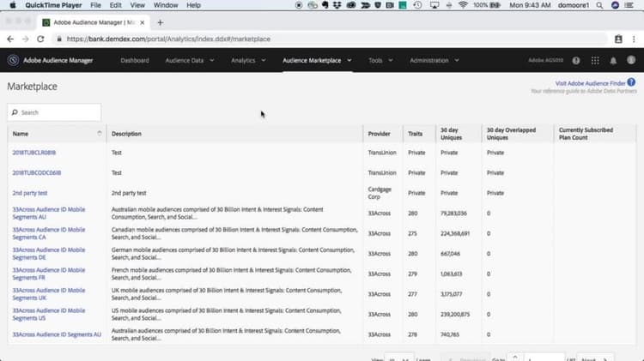
Task: Click the 79,283,036 uniques value
Action: 453,214
